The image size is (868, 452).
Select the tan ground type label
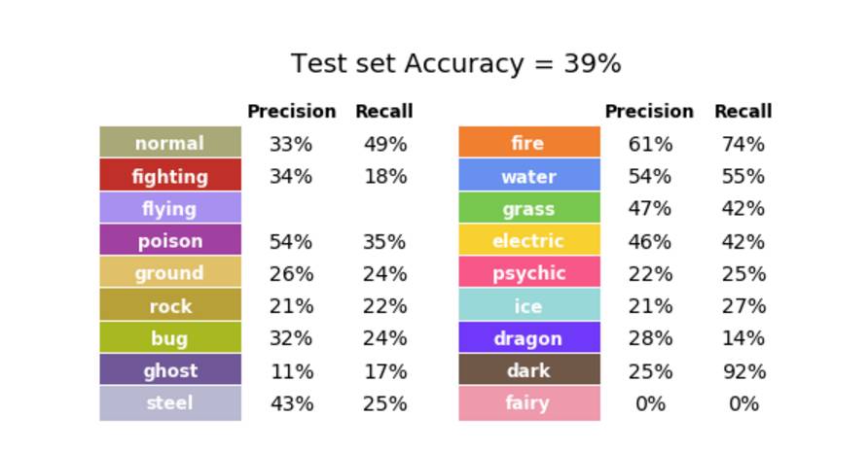[170, 273]
